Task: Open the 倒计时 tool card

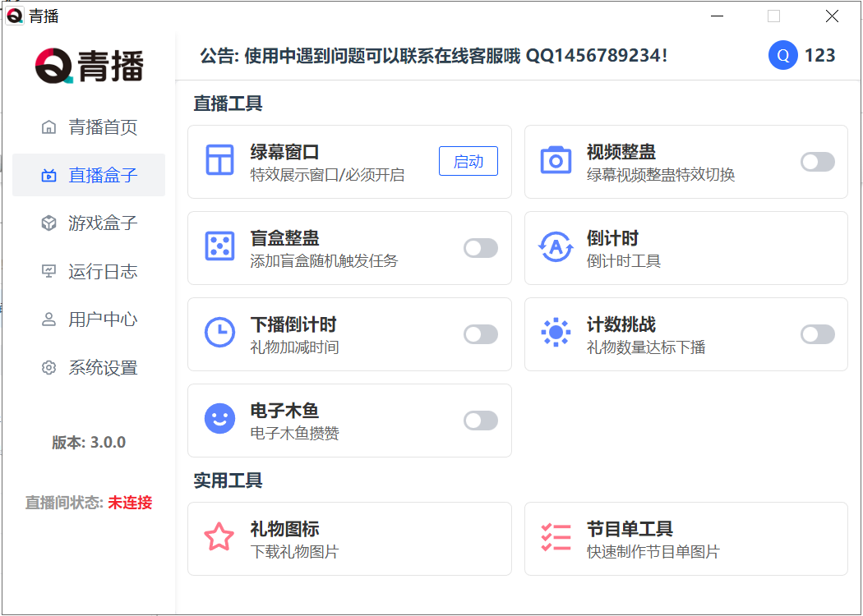Action: pyautogui.click(x=685, y=248)
